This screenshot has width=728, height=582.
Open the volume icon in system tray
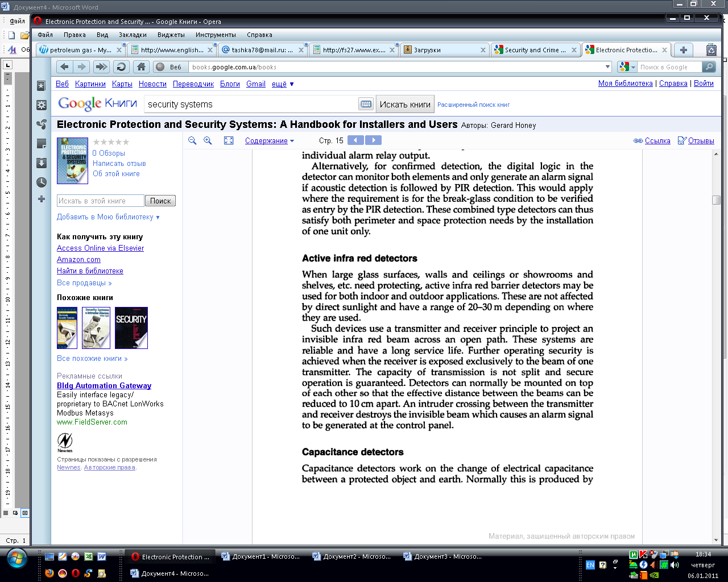[675, 565]
